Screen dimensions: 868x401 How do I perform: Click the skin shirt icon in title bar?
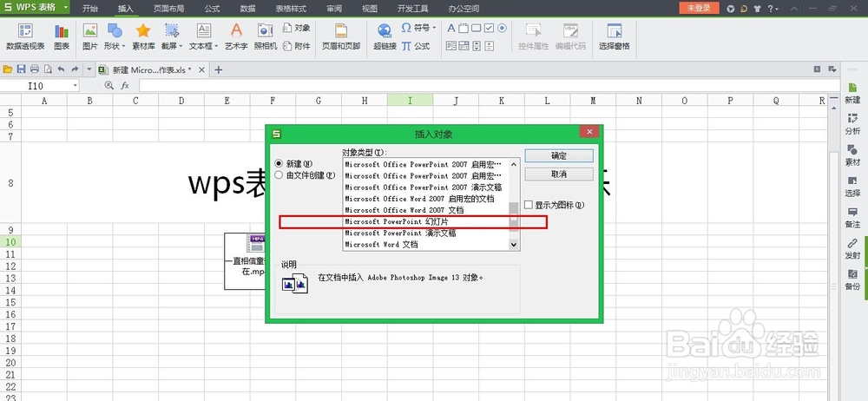757,9
